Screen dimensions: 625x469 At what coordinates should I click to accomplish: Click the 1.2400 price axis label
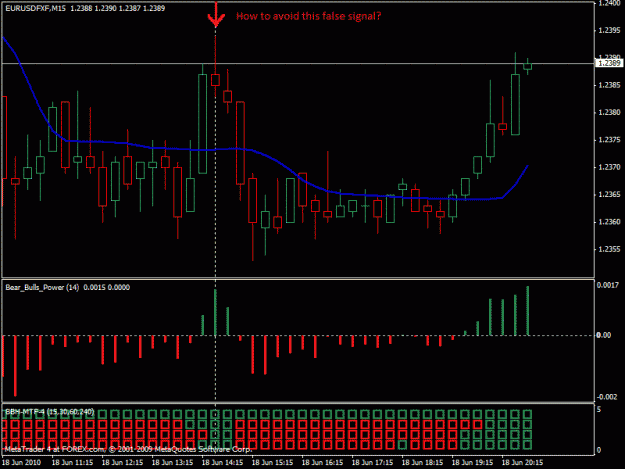[609, 4]
